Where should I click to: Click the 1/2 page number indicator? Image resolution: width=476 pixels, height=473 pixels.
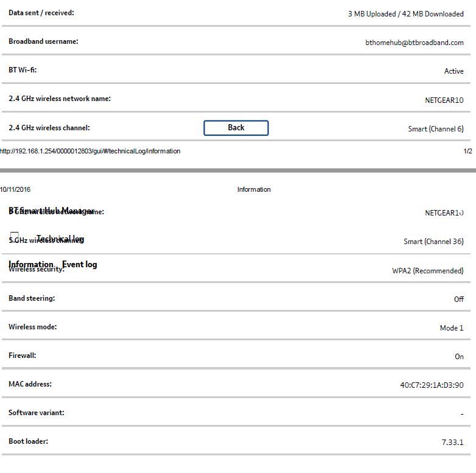467,151
